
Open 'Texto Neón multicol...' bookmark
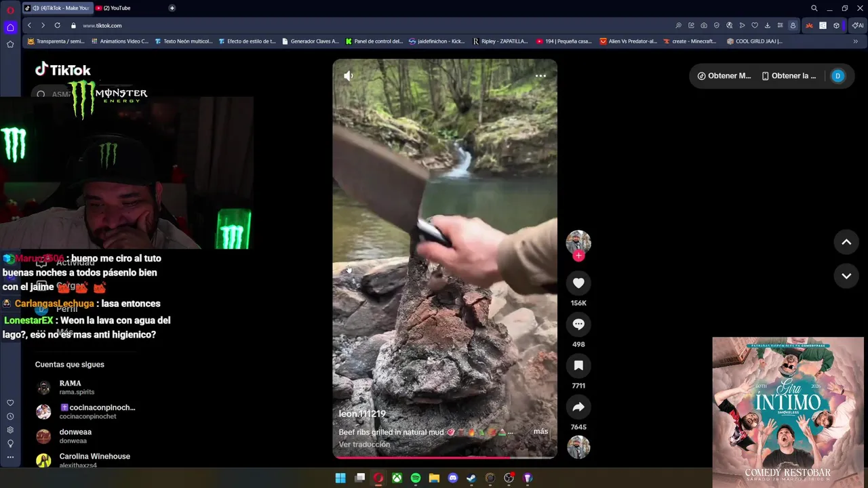(x=183, y=41)
